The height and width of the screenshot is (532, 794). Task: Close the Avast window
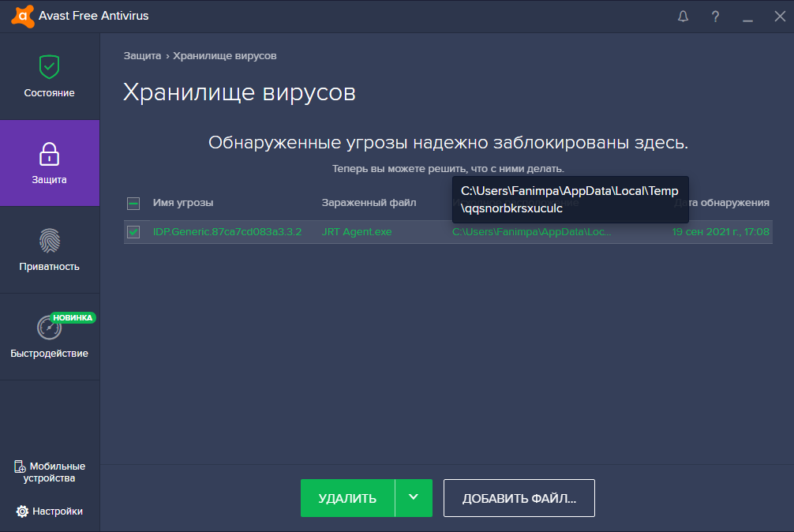780,17
